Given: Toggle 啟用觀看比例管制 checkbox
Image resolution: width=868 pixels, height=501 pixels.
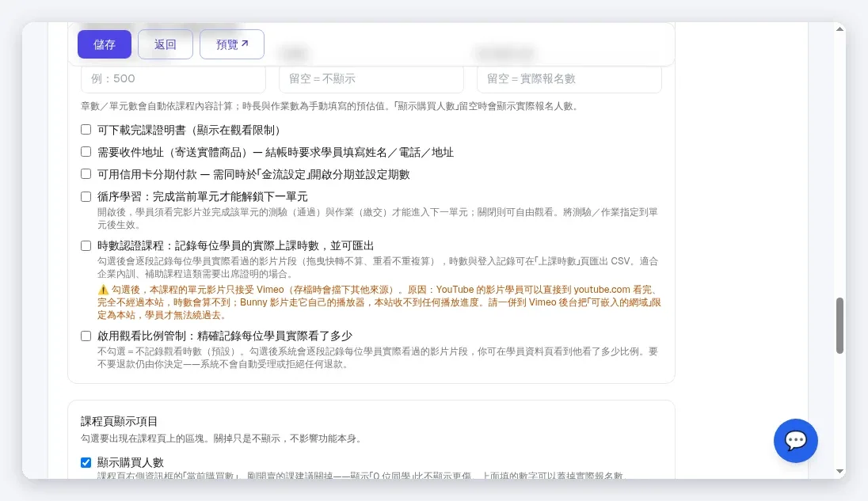Looking at the screenshot, I should [x=86, y=336].
